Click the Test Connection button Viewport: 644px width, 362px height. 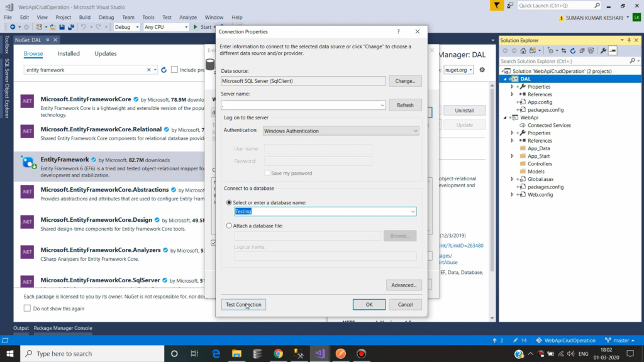tap(243, 305)
